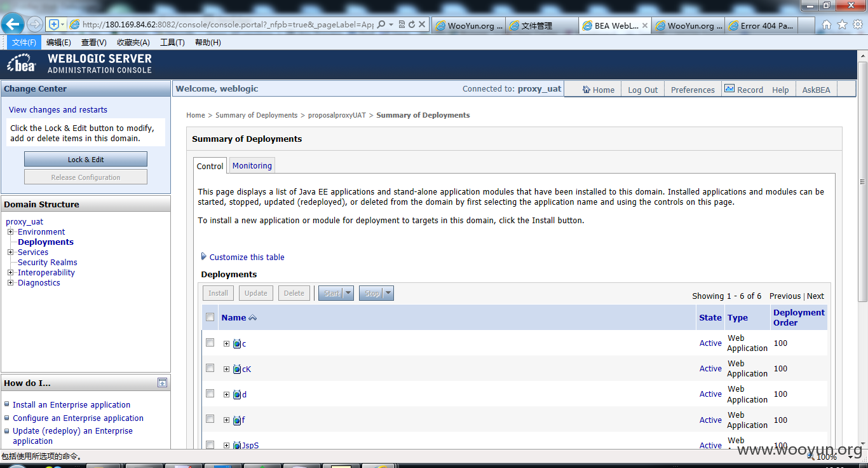Click the search magnifier in address bar
Image resolution: width=868 pixels, height=468 pixels.
point(381,25)
